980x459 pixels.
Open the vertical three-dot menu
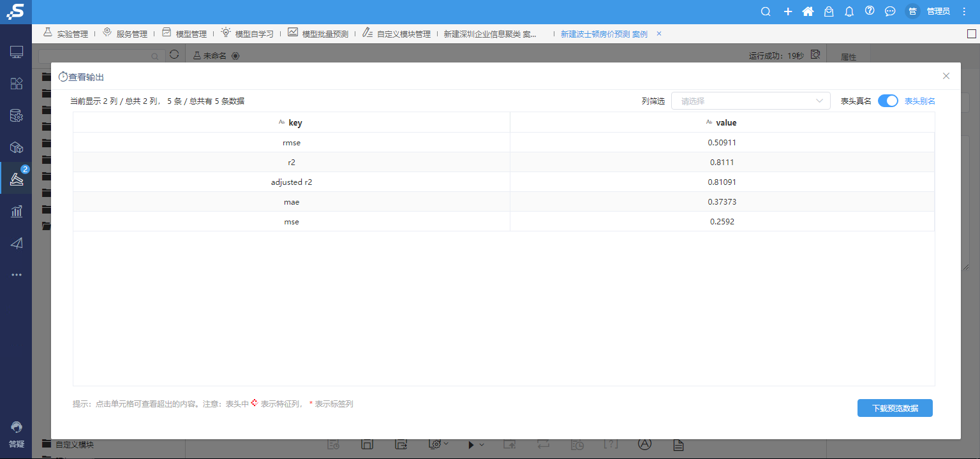point(964,11)
